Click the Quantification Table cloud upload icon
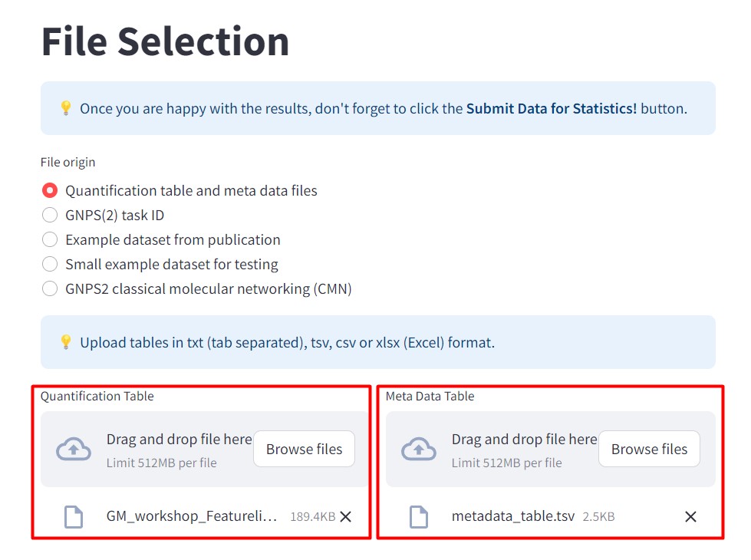 [x=74, y=449]
